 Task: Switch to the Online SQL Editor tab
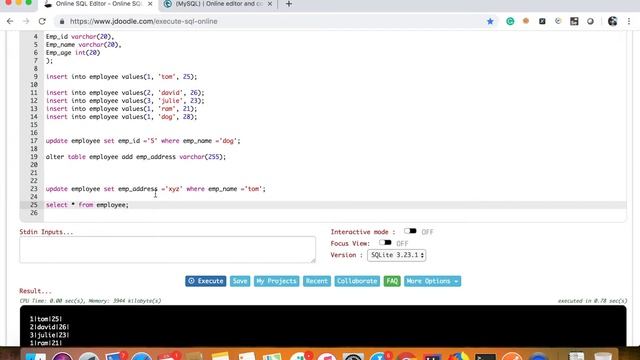point(98,4)
